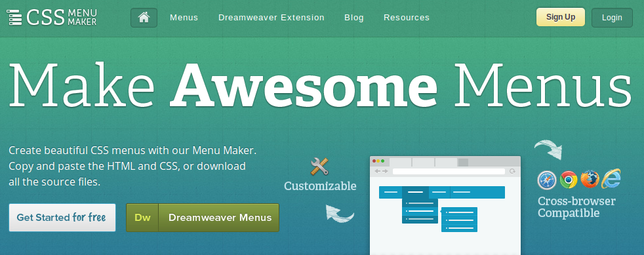Click the Internet Explorer icon

[611, 178]
